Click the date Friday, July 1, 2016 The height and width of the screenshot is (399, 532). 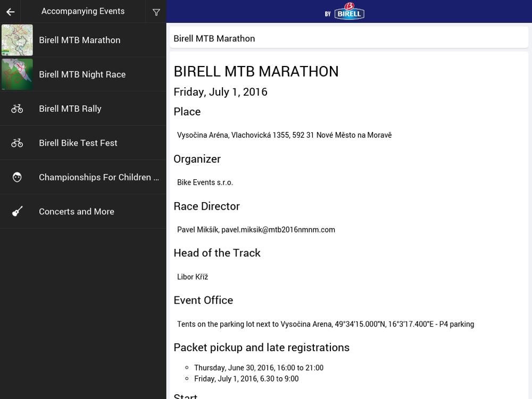click(221, 92)
